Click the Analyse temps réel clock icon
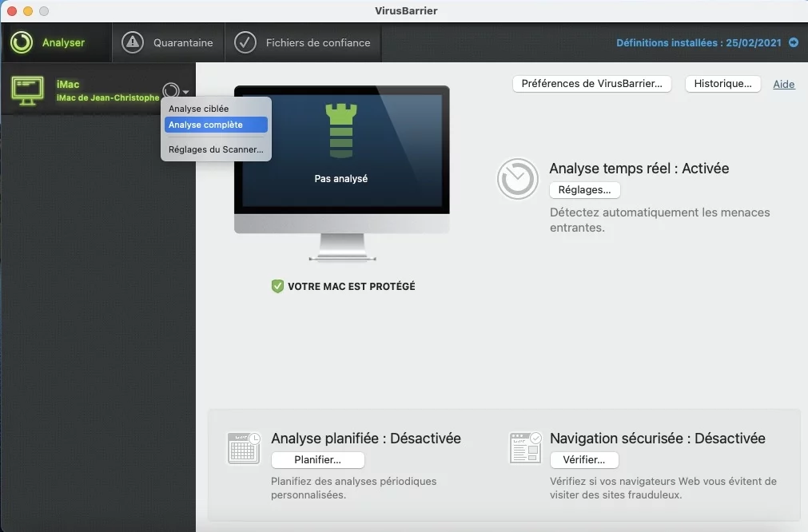The image size is (808, 532). [x=517, y=179]
